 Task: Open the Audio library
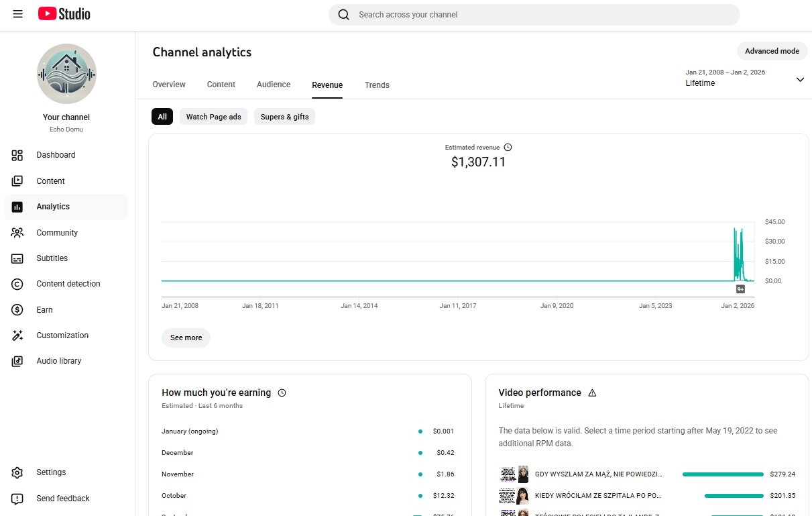[58, 361]
